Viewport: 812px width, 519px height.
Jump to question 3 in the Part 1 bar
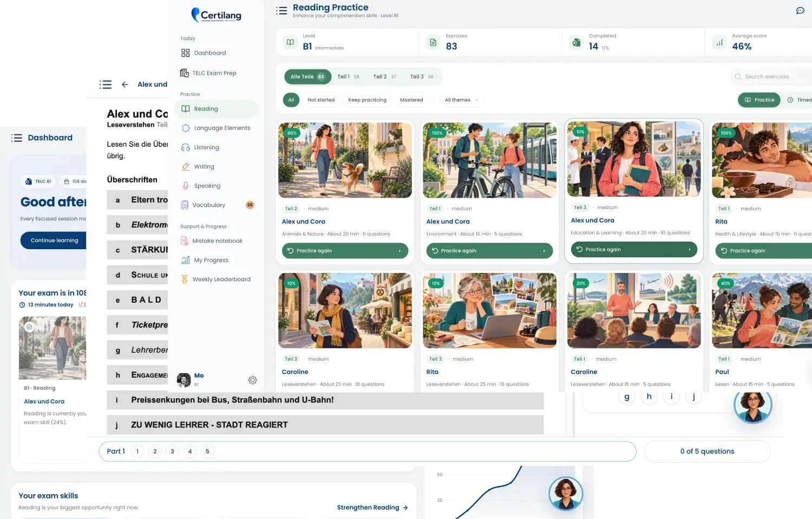(173, 452)
